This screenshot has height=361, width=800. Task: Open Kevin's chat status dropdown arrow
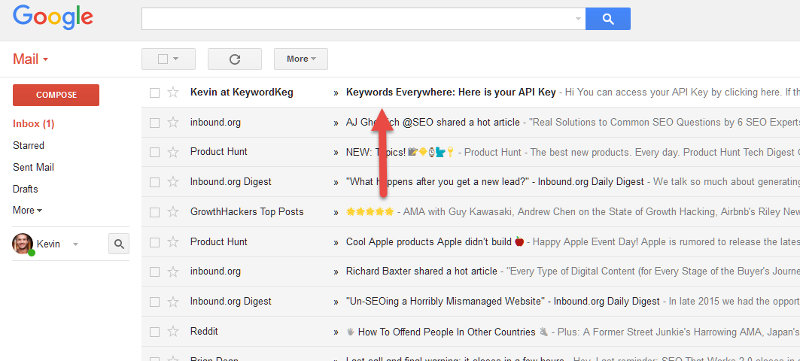point(76,244)
